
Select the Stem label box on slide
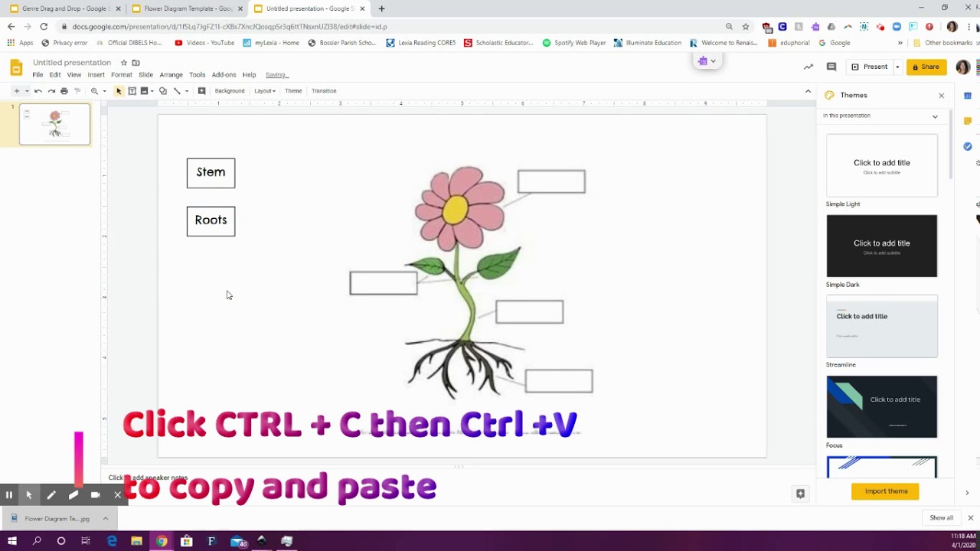point(211,173)
